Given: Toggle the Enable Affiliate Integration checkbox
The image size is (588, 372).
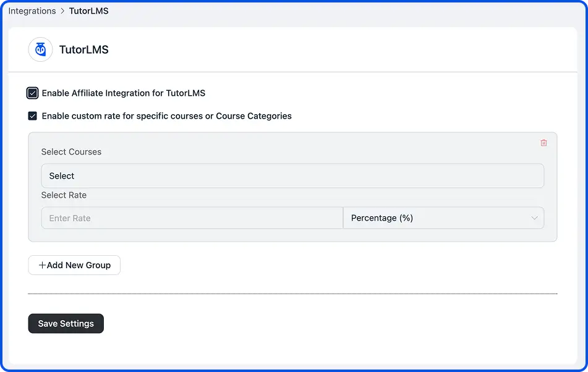Looking at the screenshot, I should 33,93.
